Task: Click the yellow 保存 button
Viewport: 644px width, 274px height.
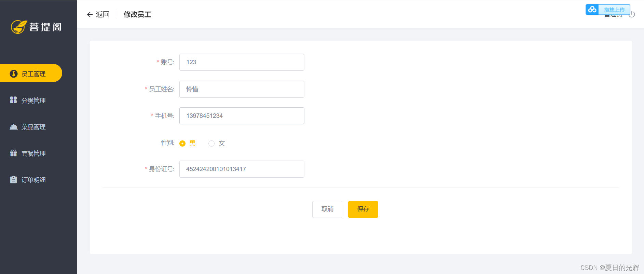Action: coord(363,209)
